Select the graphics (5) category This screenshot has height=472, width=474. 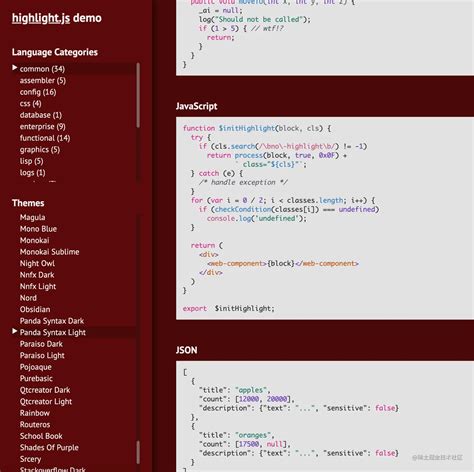[40, 150]
